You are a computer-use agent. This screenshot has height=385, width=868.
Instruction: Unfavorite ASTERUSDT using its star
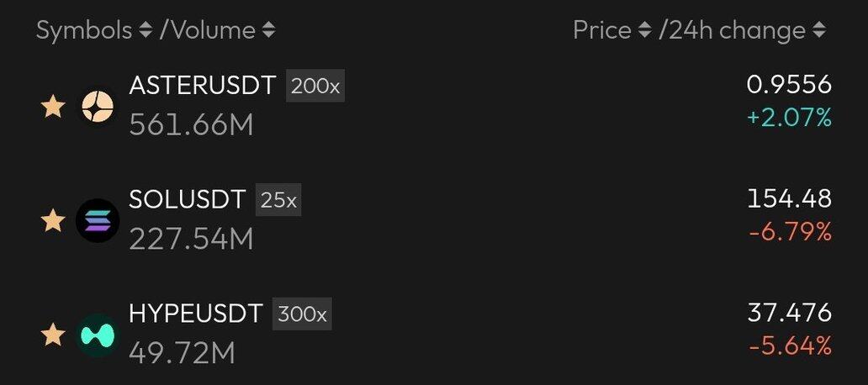pyautogui.click(x=53, y=107)
